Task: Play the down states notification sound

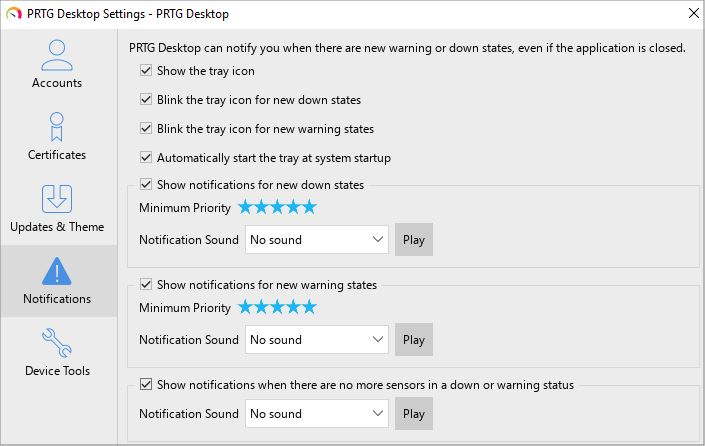Action: click(x=414, y=240)
